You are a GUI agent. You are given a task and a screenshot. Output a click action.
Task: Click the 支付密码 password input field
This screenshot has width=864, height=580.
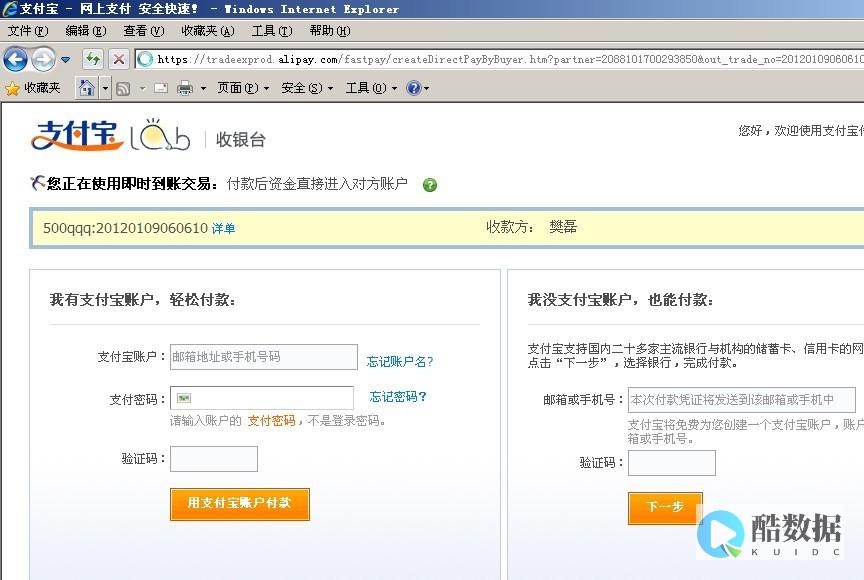tap(262, 398)
